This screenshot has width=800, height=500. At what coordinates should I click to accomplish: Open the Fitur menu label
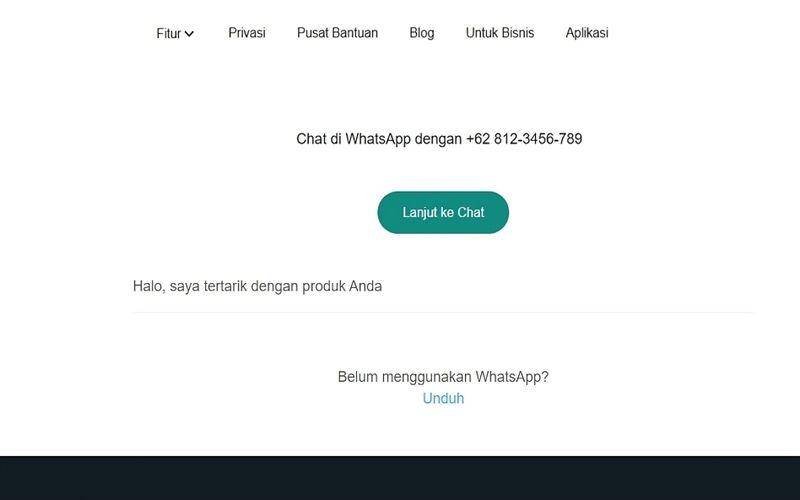(169, 33)
